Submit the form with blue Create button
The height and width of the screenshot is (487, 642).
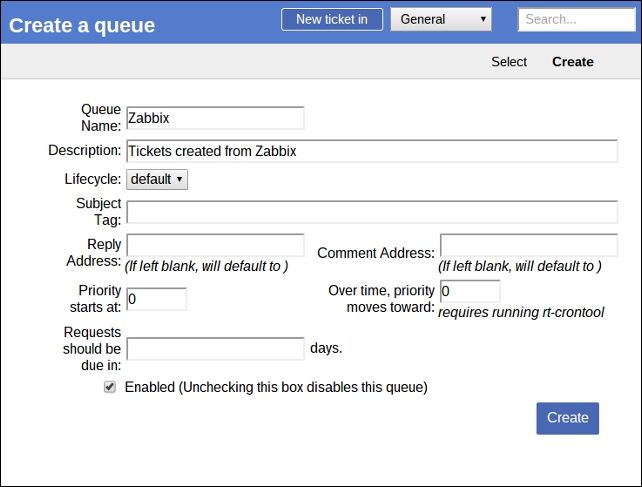point(567,418)
